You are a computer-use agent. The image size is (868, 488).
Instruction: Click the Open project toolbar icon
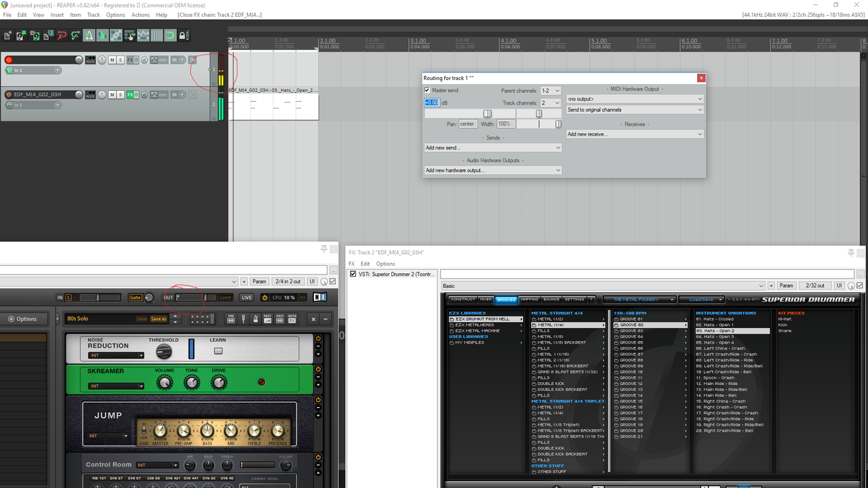(20, 35)
